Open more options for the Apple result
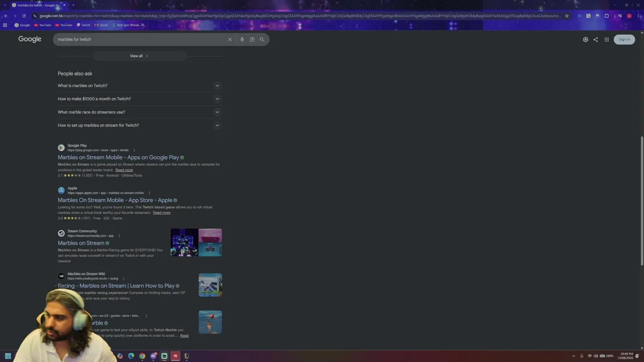644x362 pixels. (x=149, y=193)
